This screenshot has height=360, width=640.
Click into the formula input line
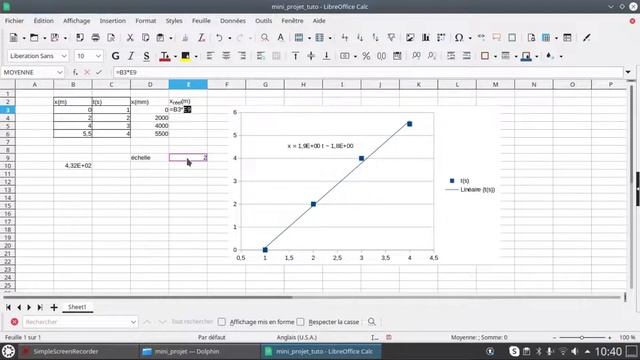pos(368,72)
